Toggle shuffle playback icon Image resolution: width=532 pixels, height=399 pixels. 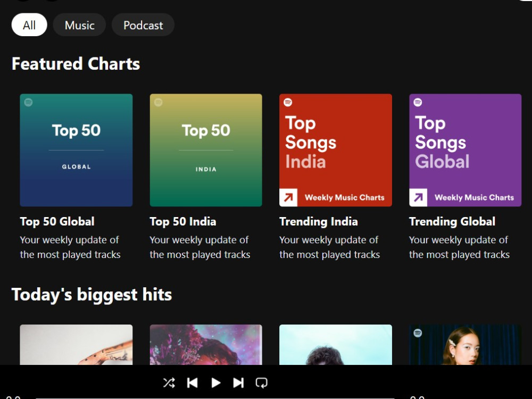coord(169,383)
